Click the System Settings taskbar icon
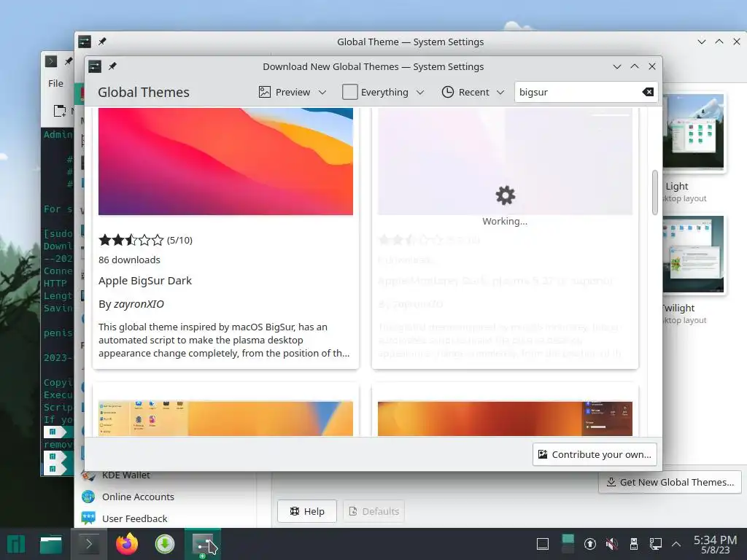Screen dimensions: 747x560 point(204,544)
